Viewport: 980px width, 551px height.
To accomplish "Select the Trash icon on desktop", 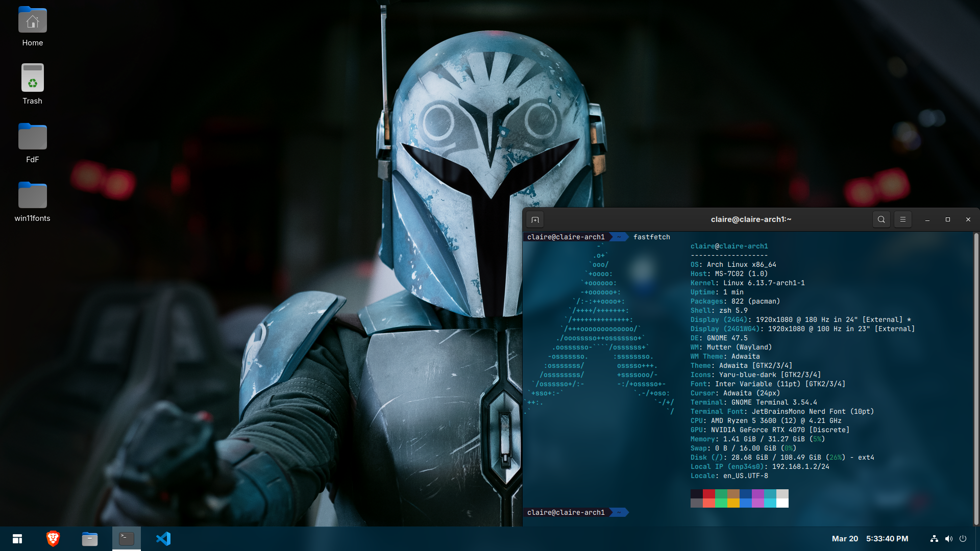I will (x=32, y=84).
